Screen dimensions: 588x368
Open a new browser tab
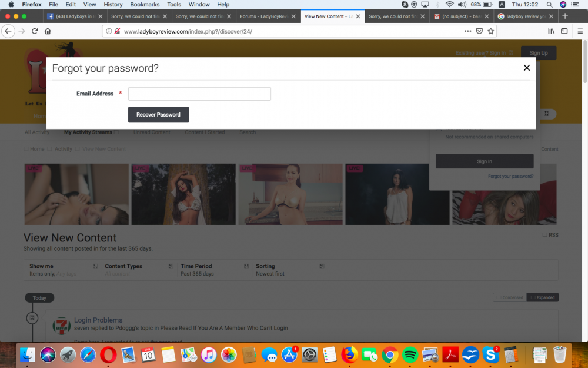tap(565, 16)
